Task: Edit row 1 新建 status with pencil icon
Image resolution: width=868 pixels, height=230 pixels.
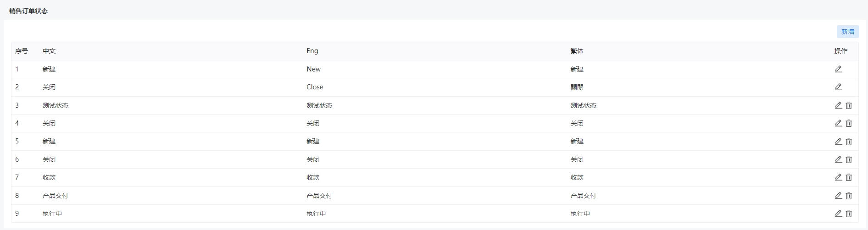Action: coord(838,69)
